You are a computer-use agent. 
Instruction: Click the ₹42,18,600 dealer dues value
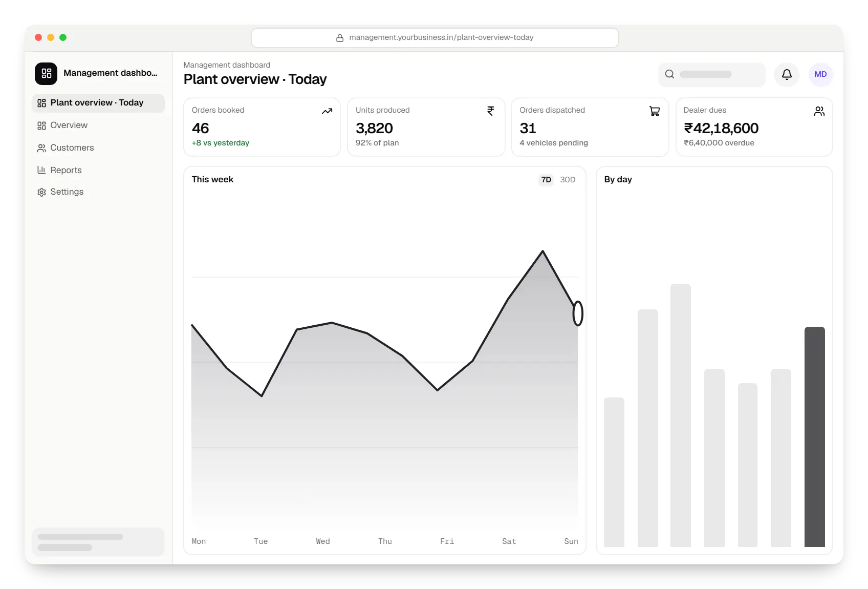(x=721, y=128)
